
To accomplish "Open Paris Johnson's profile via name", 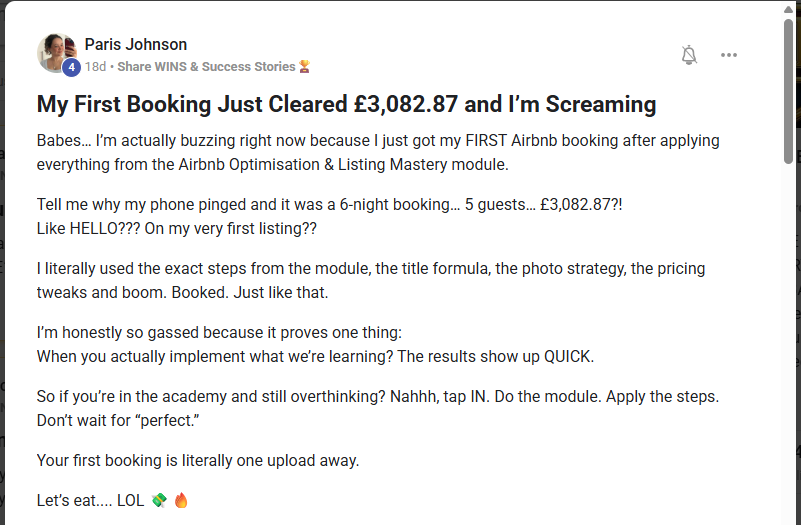I will tap(136, 44).
